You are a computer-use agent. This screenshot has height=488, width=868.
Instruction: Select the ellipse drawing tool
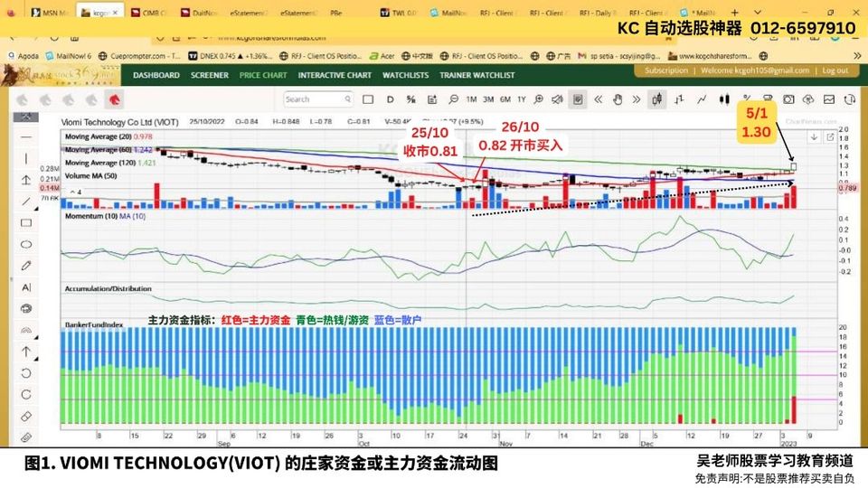26,245
